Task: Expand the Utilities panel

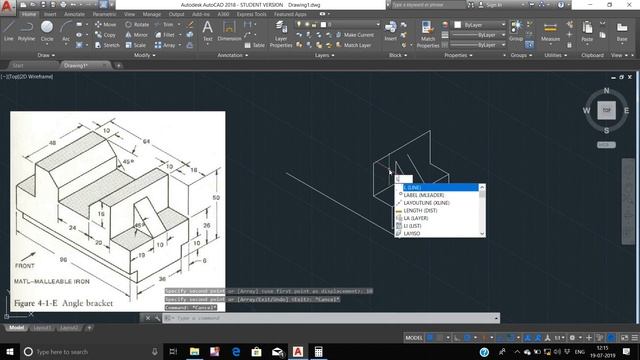Action: (556, 55)
